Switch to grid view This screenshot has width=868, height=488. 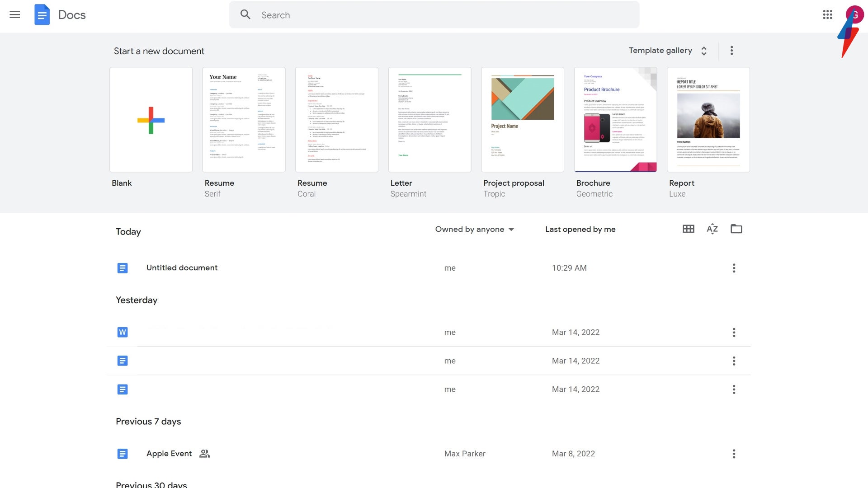point(688,229)
